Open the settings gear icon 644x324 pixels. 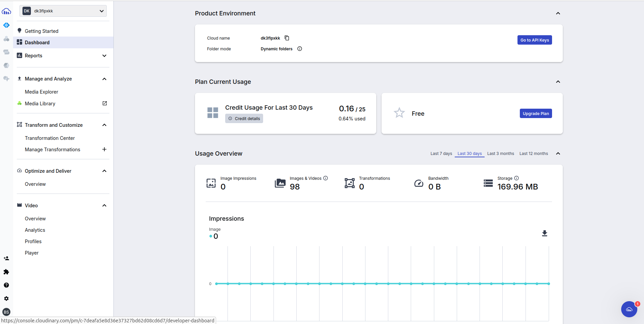click(x=6, y=299)
